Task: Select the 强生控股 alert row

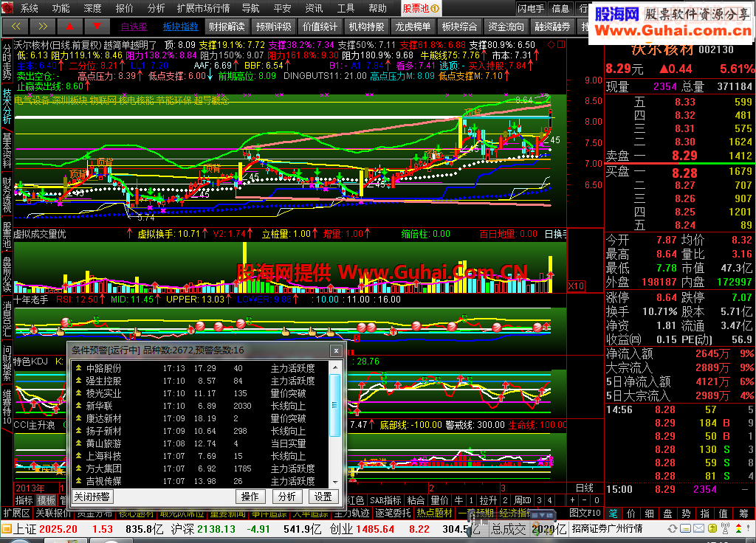Action: pos(201,381)
